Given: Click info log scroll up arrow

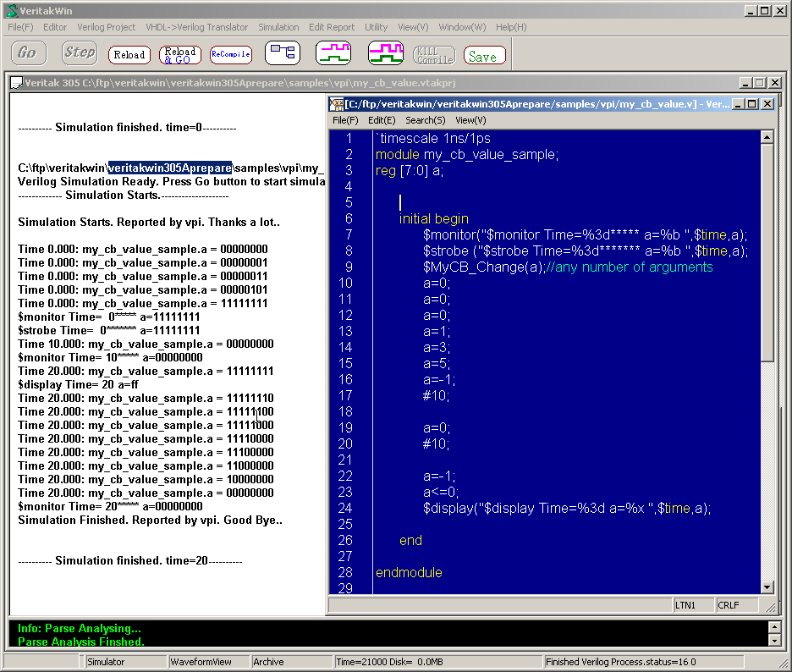Looking at the screenshot, I should pyautogui.click(x=774, y=627).
